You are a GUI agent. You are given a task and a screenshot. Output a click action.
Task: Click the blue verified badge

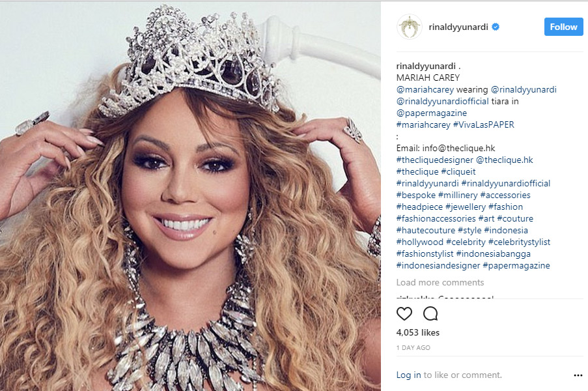[496, 27]
